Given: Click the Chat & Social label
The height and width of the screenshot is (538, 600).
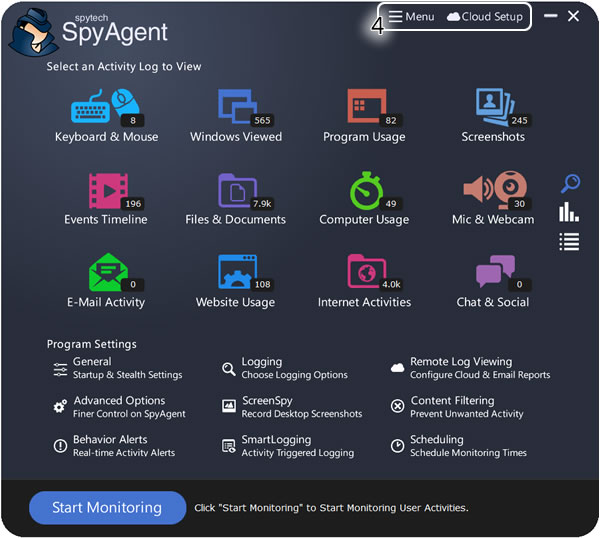Looking at the screenshot, I should pyautogui.click(x=493, y=302).
